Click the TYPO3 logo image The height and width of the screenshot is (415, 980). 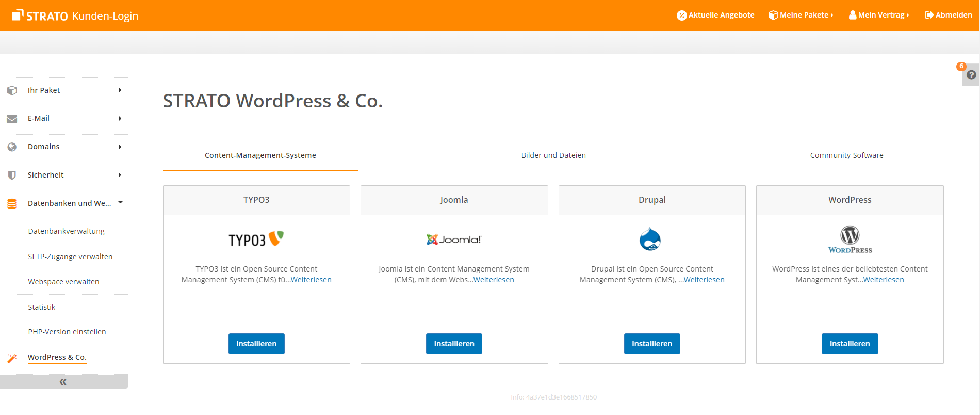click(x=256, y=239)
